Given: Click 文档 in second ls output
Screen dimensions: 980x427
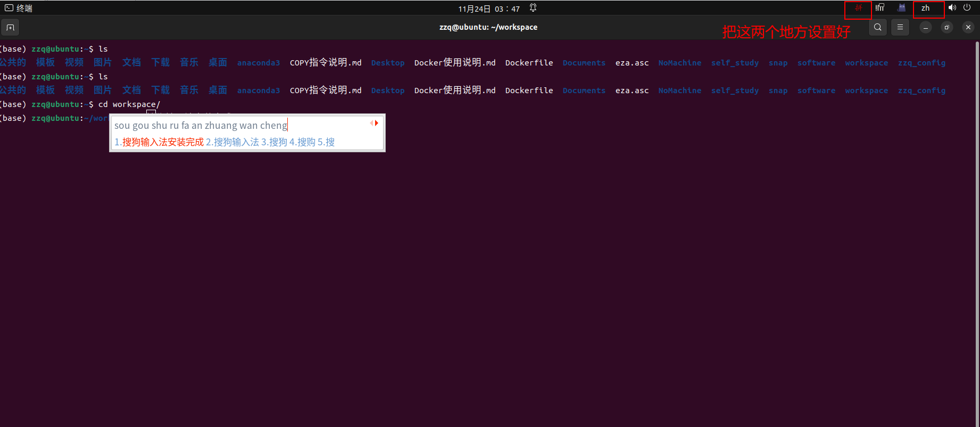Looking at the screenshot, I should pos(131,90).
